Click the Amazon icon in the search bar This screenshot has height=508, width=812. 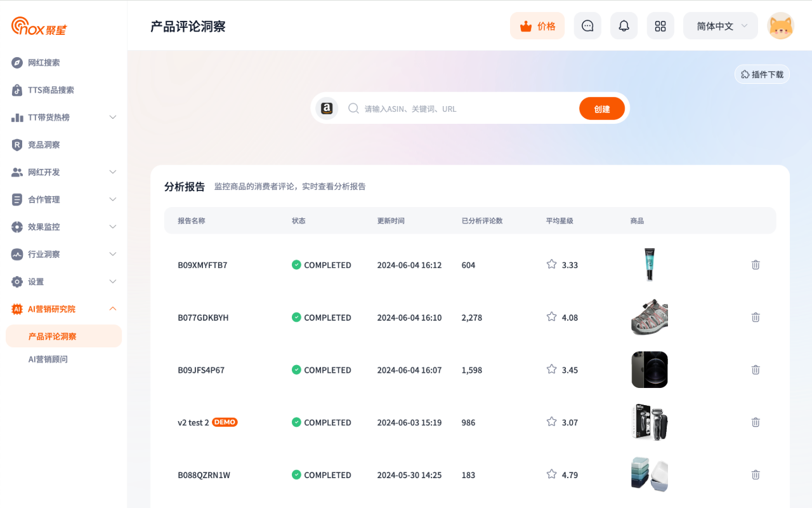(327, 108)
